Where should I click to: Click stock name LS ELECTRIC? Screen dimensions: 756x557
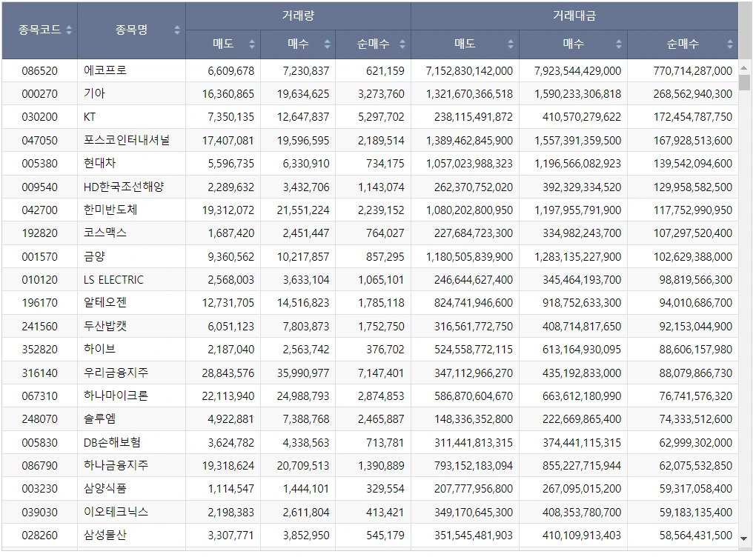click(x=114, y=280)
